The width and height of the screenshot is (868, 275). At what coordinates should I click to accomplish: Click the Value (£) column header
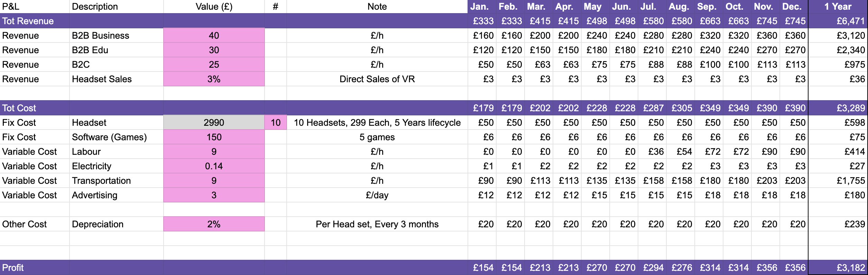pos(214,7)
